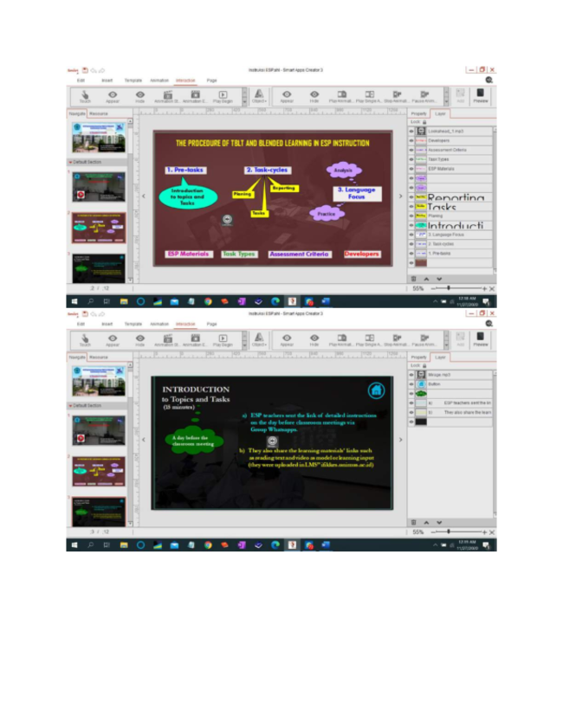The width and height of the screenshot is (563, 728).
Task: Hide the Assessment Criteria layer
Action: pos(411,150)
